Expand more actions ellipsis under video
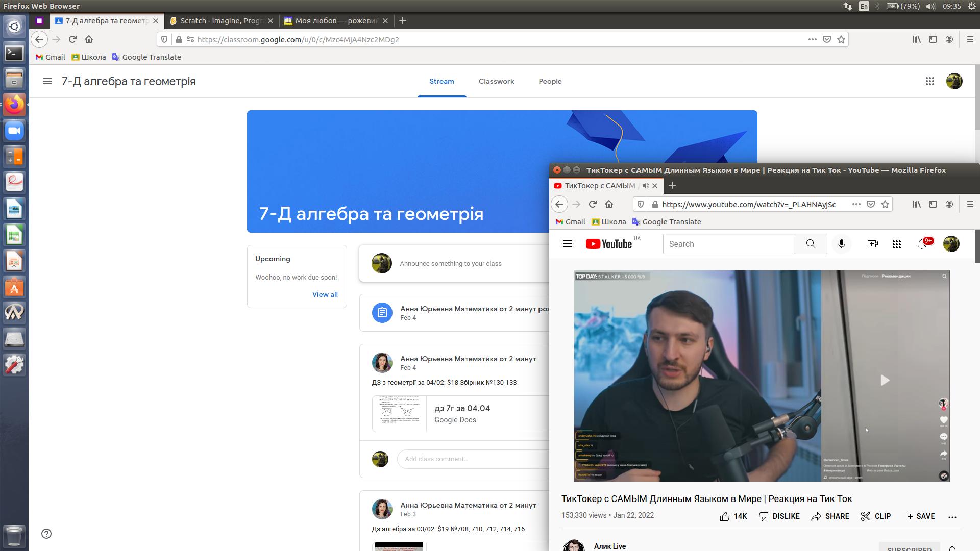 (952, 517)
